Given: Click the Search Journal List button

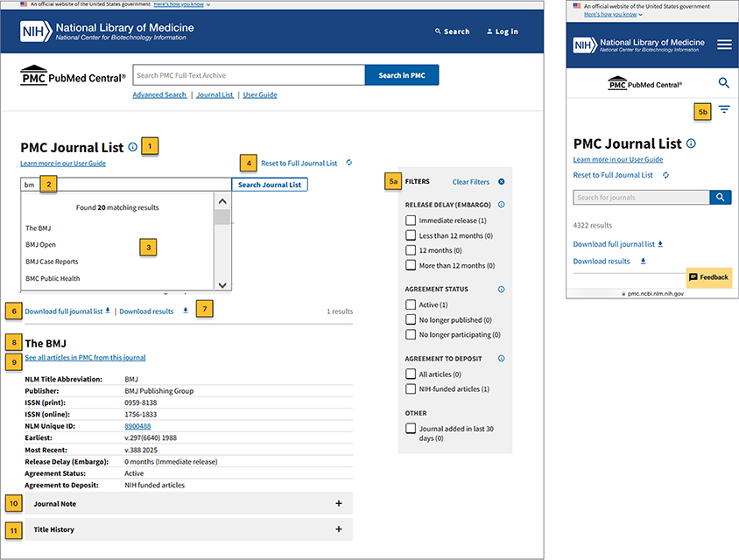Looking at the screenshot, I should coord(270,185).
